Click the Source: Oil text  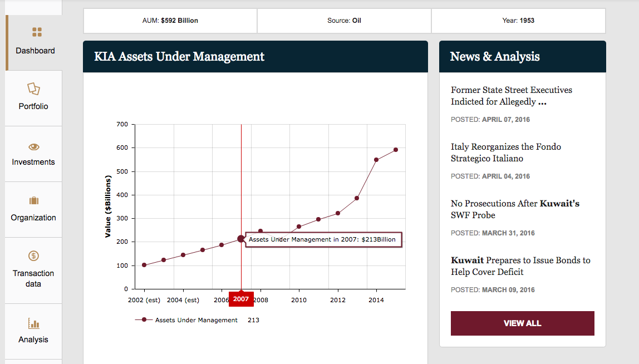point(345,21)
